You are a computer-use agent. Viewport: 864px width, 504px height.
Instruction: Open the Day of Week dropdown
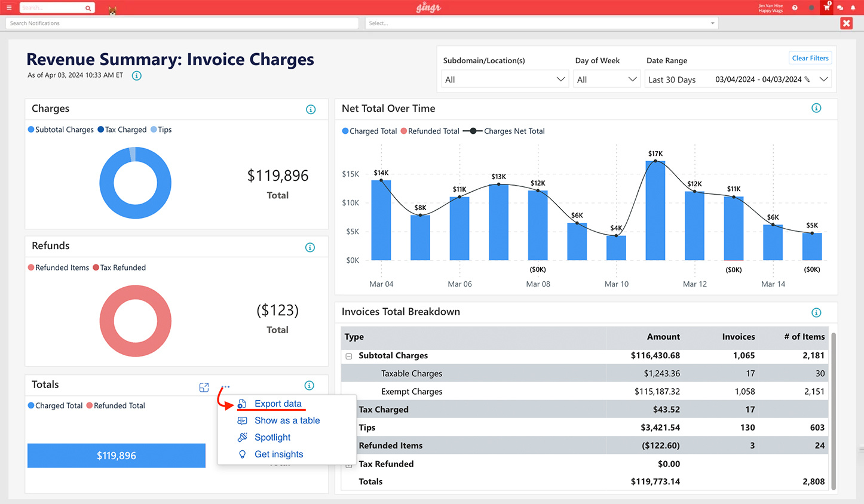(607, 79)
